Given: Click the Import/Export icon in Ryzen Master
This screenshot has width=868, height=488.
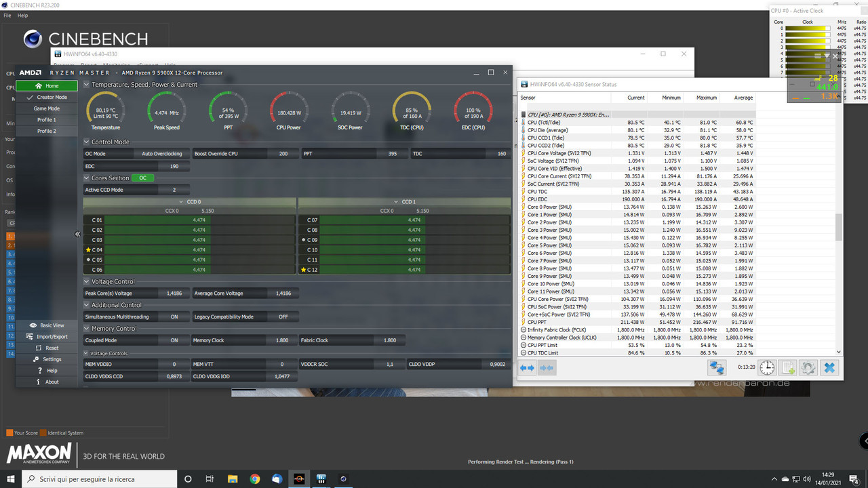Looking at the screenshot, I should 31,337.
